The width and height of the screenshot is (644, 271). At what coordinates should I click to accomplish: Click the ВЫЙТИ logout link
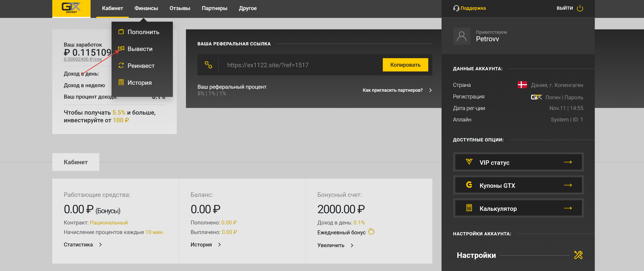coord(564,8)
